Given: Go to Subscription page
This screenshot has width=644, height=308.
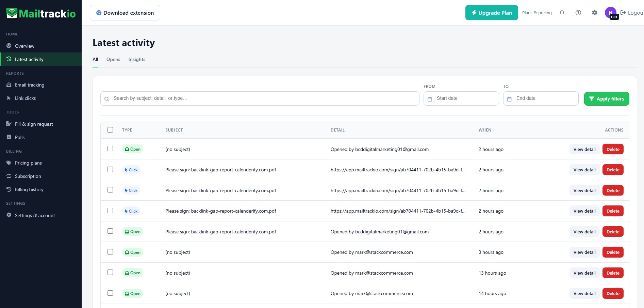Looking at the screenshot, I should click(x=41, y=176).
